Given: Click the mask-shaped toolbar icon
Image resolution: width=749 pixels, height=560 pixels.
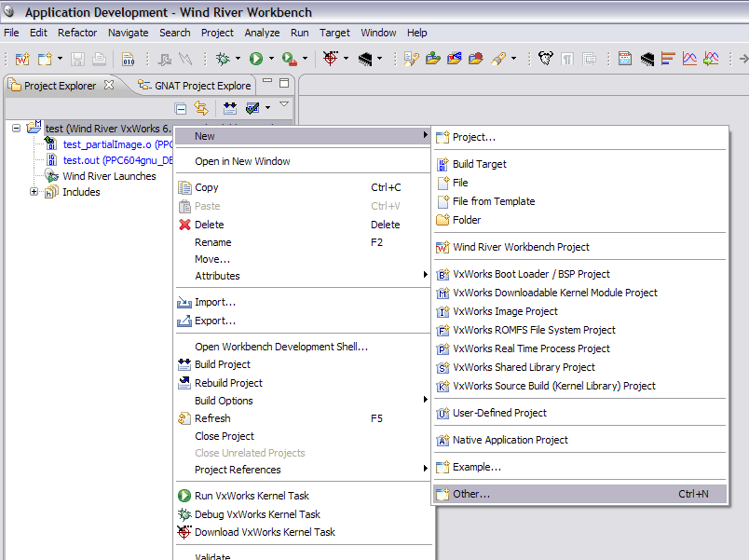Looking at the screenshot, I should (x=546, y=59).
